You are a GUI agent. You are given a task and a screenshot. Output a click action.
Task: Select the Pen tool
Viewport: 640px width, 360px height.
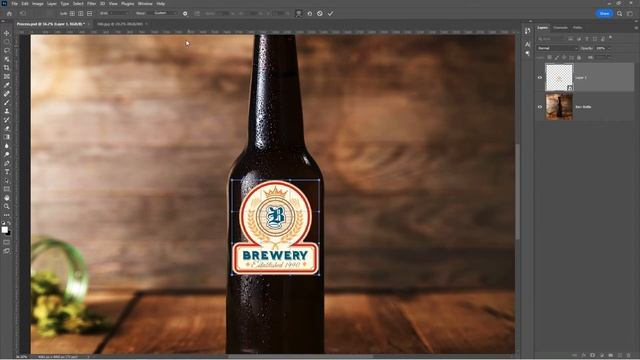7,163
